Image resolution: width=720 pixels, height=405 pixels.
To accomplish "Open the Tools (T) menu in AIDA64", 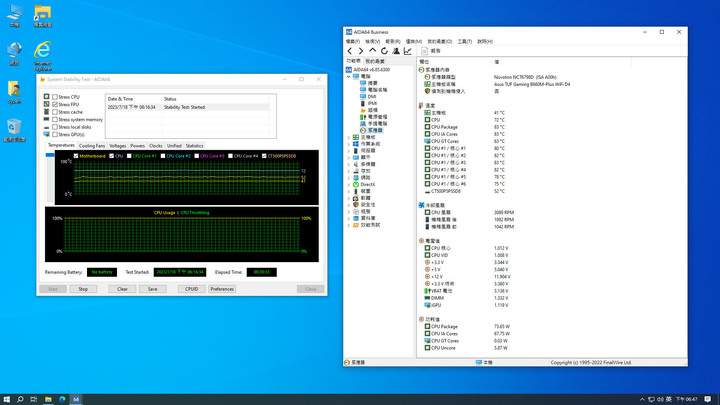I will 464,41.
